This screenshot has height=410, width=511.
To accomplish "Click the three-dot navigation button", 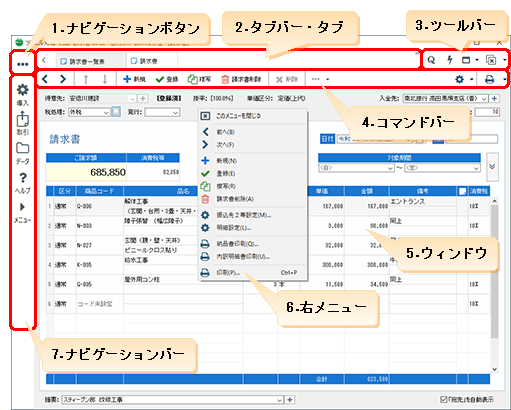I will tap(22, 64).
